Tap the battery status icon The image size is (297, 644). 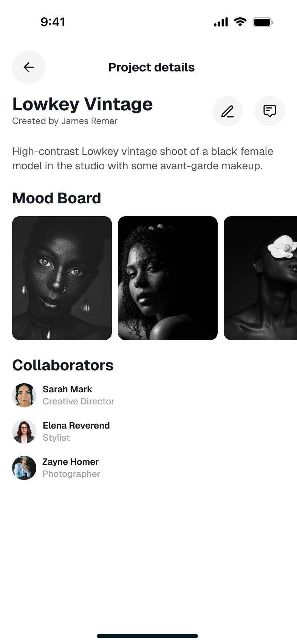pos(263,22)
